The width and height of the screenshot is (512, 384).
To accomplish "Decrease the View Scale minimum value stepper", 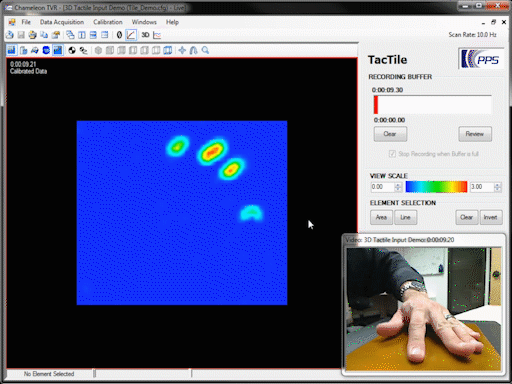I will coord(398,189).
